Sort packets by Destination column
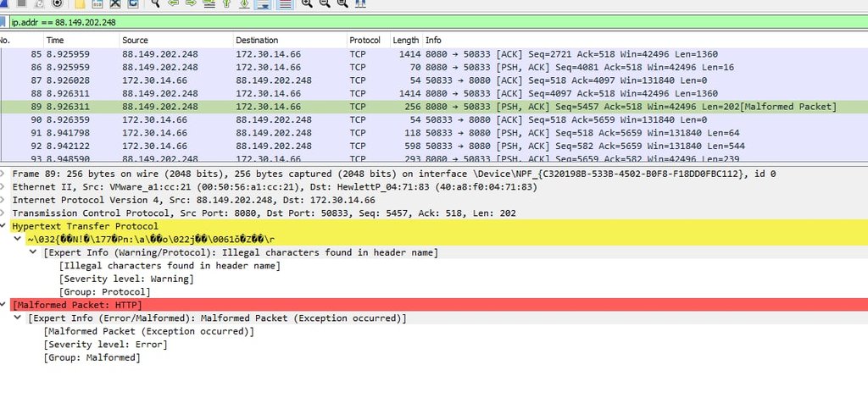The image size is (868, 420). coord(290,41)
